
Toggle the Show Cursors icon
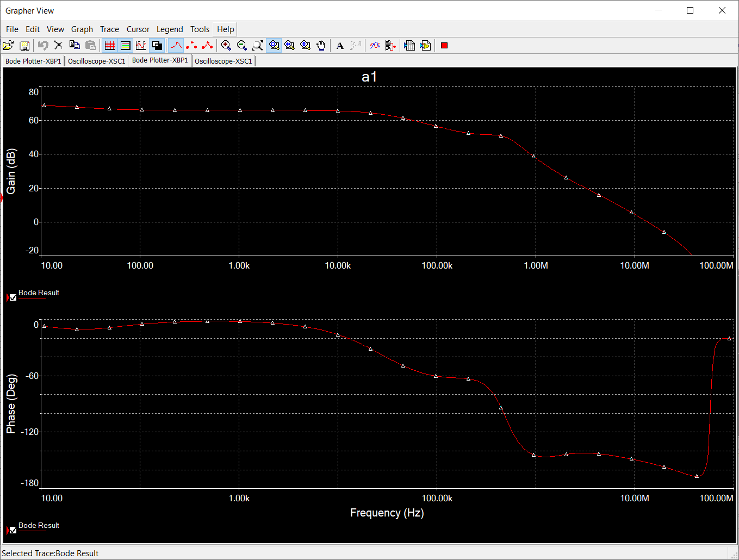coord(141,46)
